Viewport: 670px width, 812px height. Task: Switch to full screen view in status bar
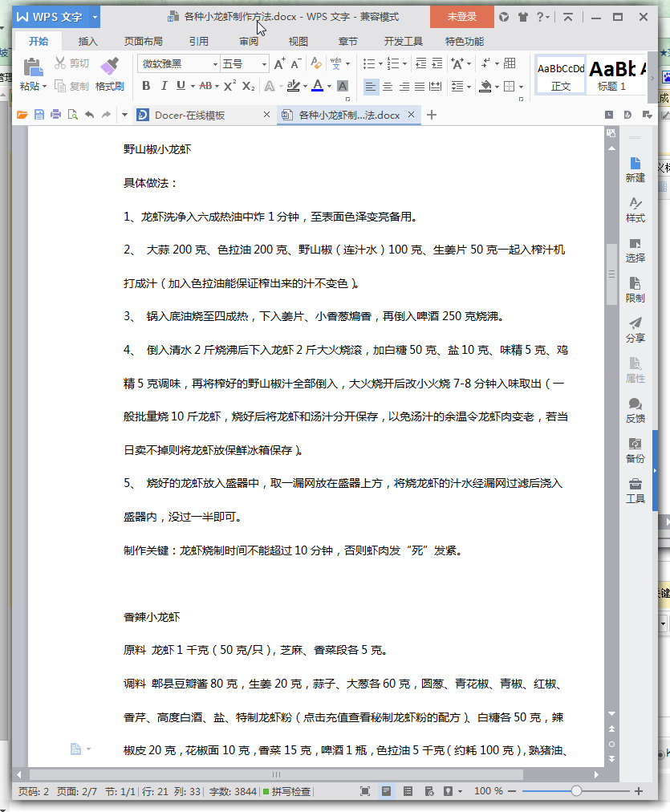click(x=365, y=791)
